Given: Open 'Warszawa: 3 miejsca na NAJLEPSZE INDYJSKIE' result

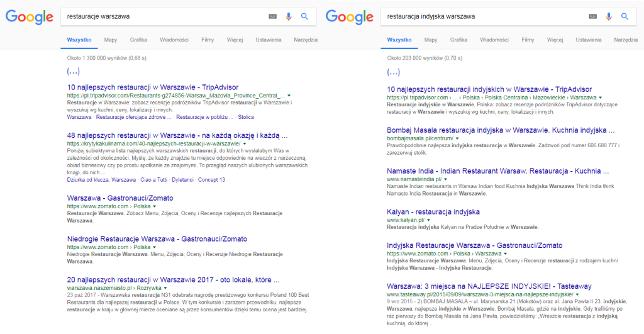Looking at the screenshot, I should coord(489,286).
